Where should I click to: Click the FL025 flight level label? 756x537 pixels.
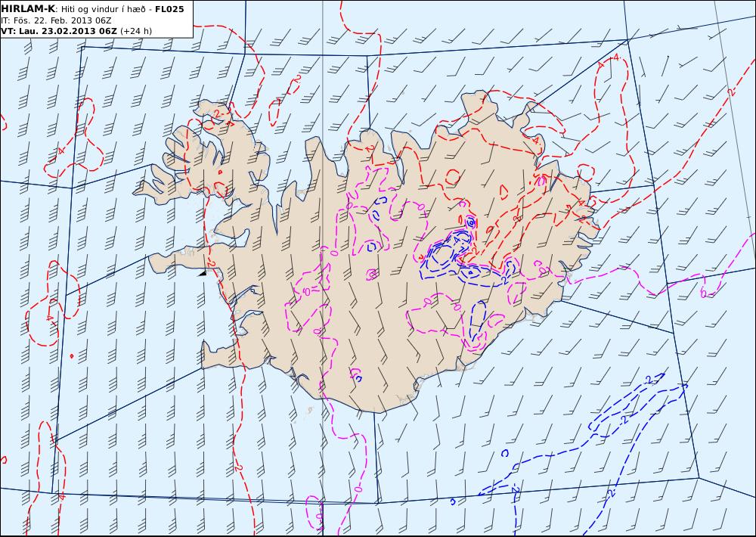coord(169,9)
